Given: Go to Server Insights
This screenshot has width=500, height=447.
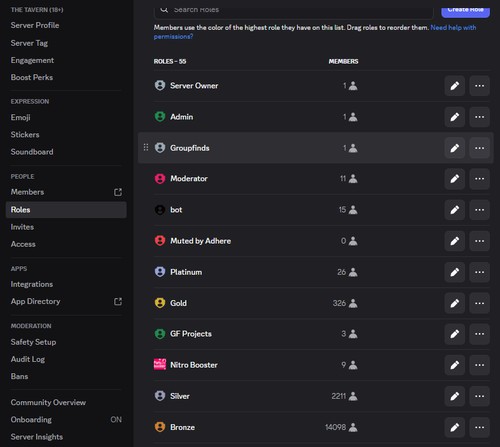Looking at the screenshot, I should [x=37, y=437].
